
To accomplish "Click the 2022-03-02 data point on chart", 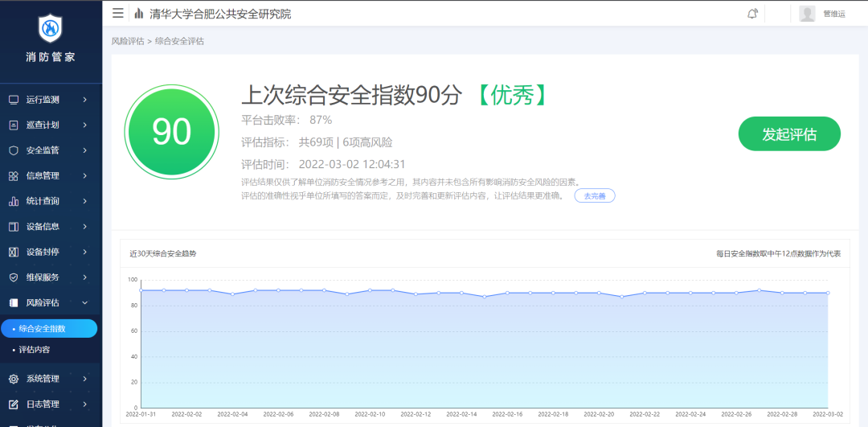I will tap(828, 293).
